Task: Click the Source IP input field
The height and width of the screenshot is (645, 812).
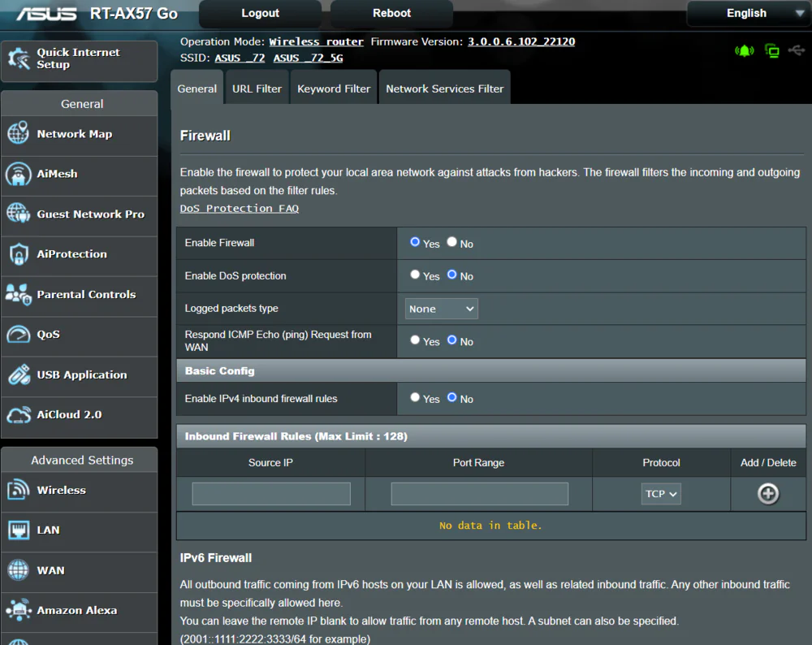Action: click(x=271, y=494)
